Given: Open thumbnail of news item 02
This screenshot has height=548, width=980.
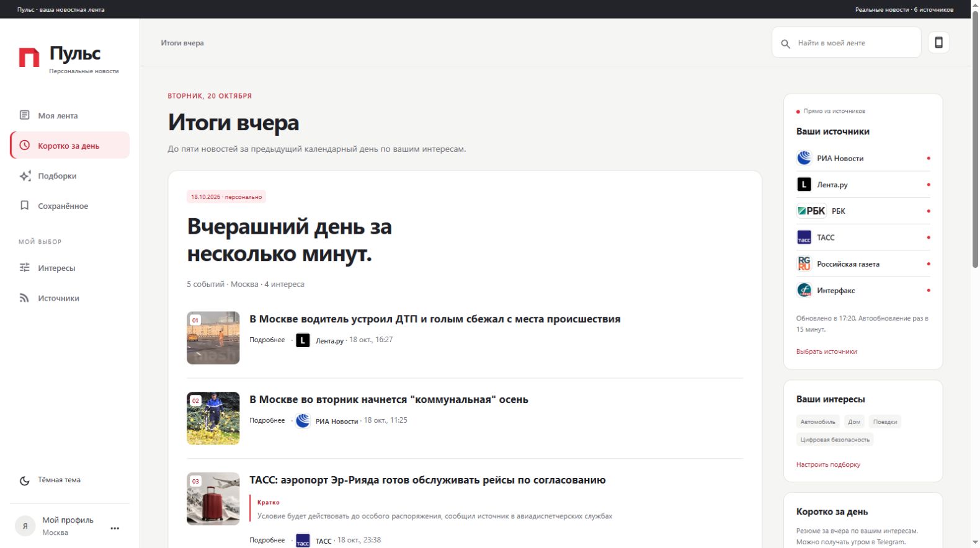Looking at the screenshot, I should click(x=213, y=418).
